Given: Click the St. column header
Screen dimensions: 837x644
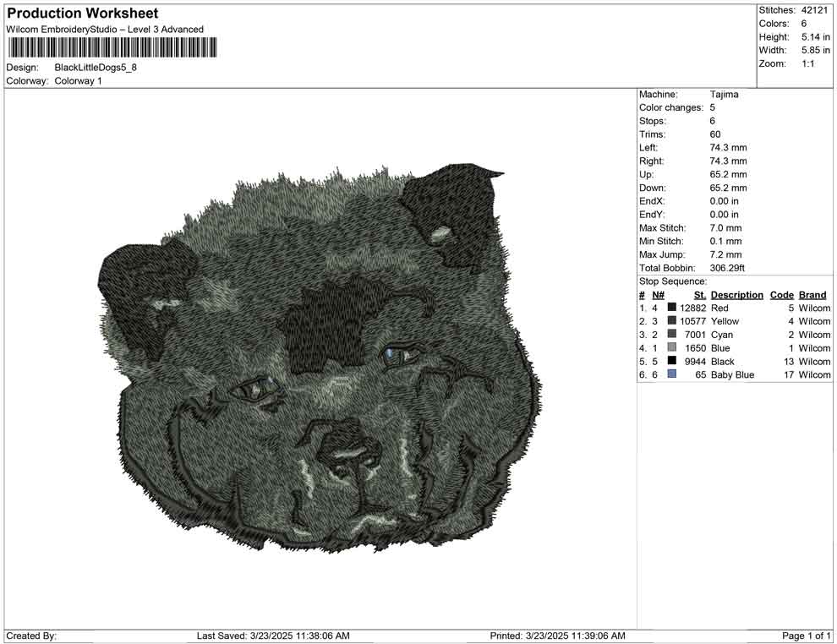Looking at the screenshot, I should click(700, 294).
